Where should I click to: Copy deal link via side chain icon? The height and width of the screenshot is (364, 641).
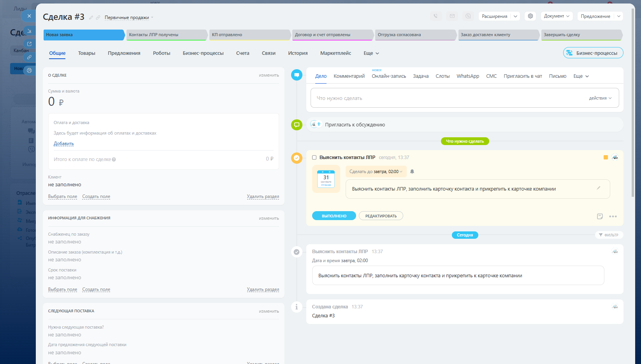pyautogui.click(x=29, y=57)
